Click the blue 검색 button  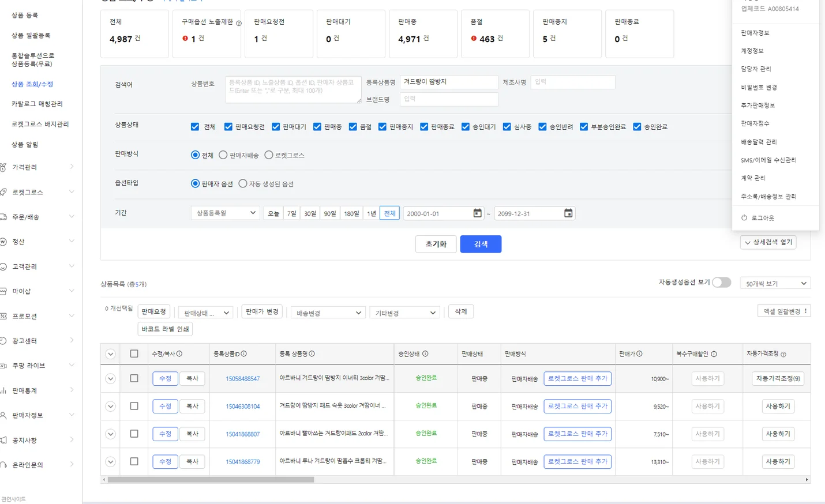(x=481, y=244)
